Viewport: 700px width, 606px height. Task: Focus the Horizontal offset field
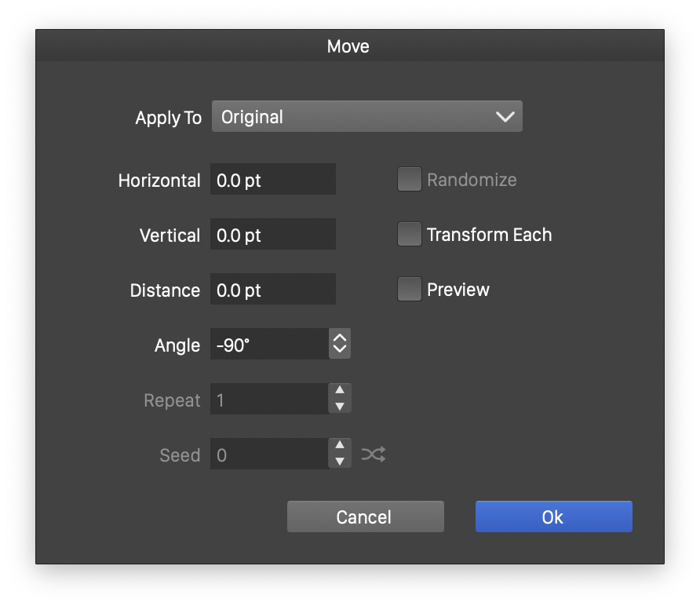[273, 179]
